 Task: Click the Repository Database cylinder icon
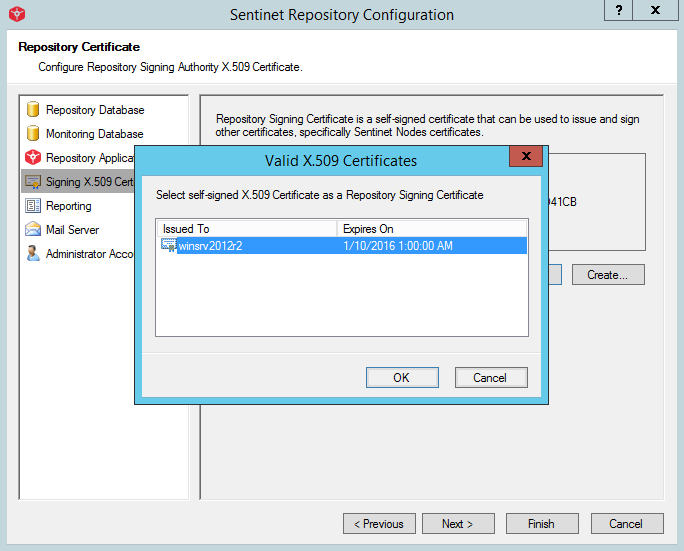click(33, 109)
